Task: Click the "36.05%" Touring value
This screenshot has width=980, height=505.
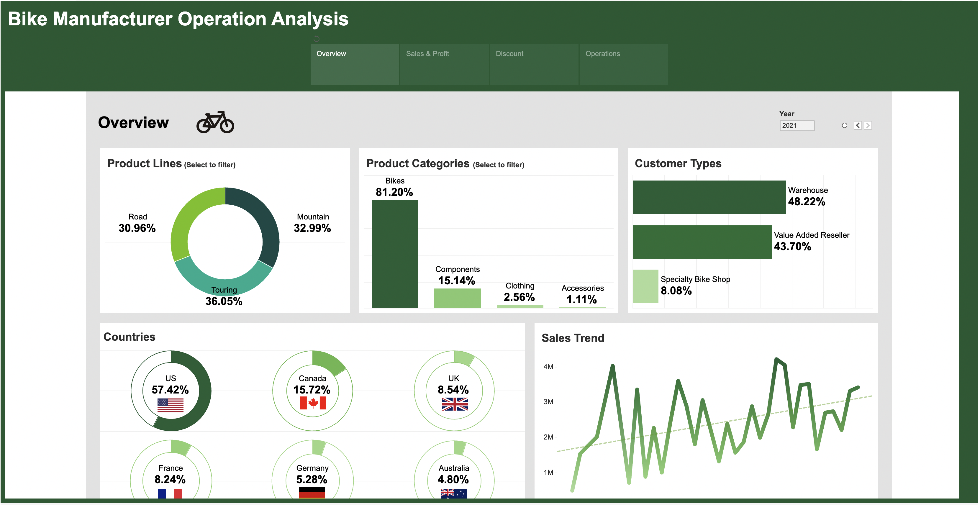Action: point(224,301)
